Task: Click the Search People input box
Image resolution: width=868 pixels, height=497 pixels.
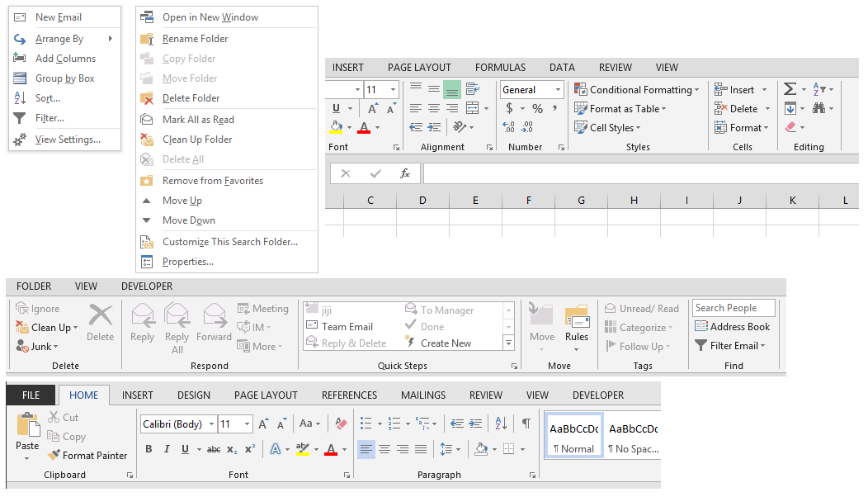Action: tap(733, 308)
